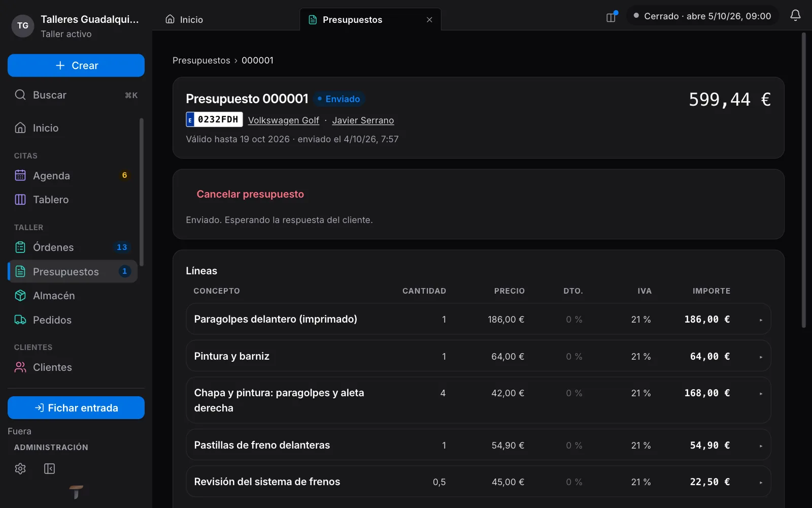Screen dimensions: 812x508
Task: Click the IMPORTE column header
Action: [712, 291]
